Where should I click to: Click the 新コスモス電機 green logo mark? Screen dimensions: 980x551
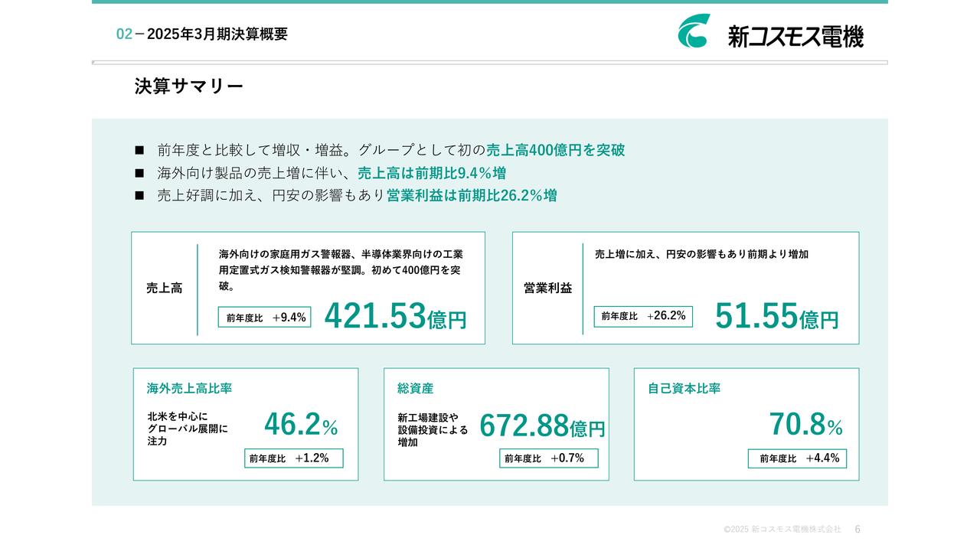pos(694,31)
